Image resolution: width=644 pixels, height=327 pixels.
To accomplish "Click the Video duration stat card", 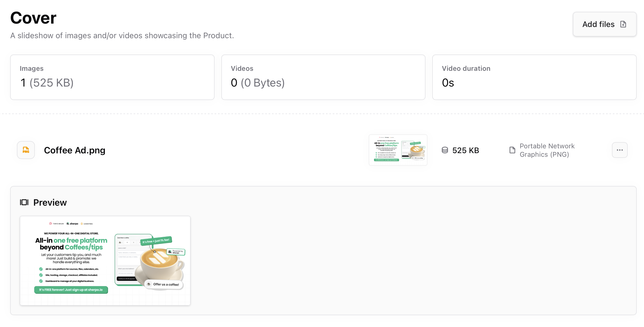I will [534, 77].
